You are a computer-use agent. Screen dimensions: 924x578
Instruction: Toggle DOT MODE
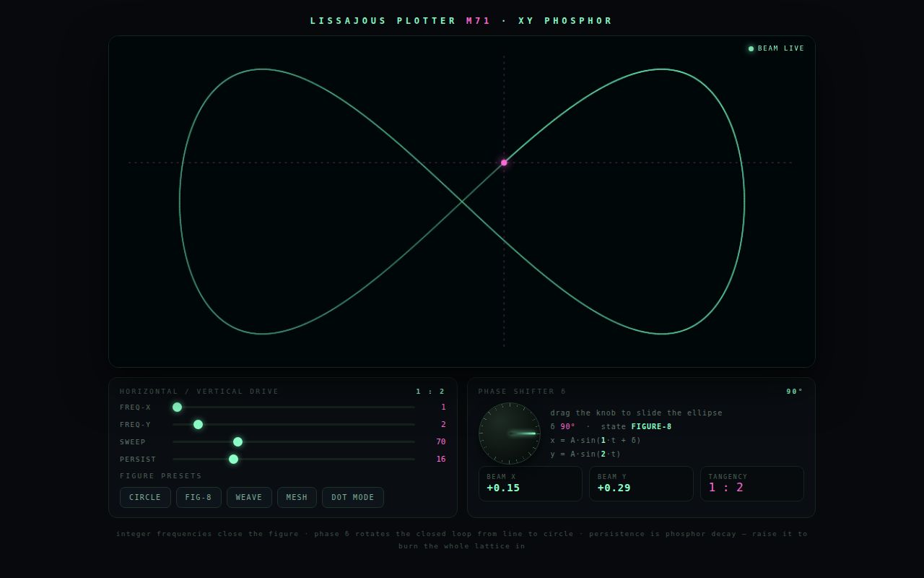tap(353, 497)
